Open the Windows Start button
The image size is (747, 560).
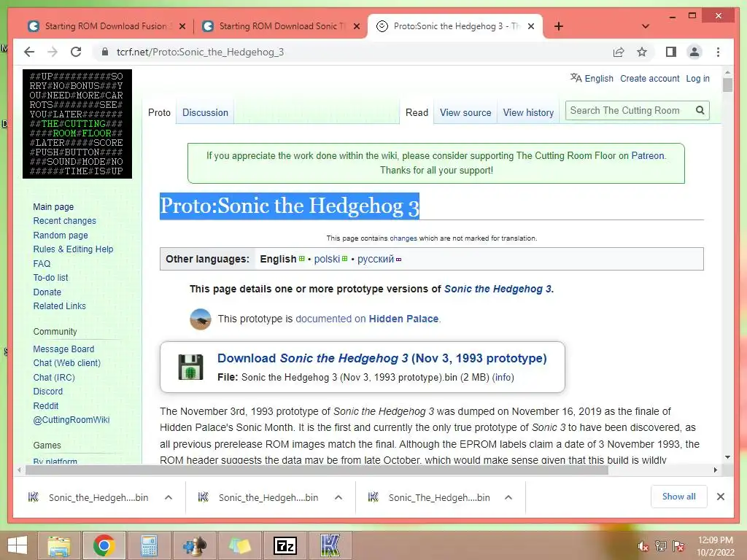[18, 545]
